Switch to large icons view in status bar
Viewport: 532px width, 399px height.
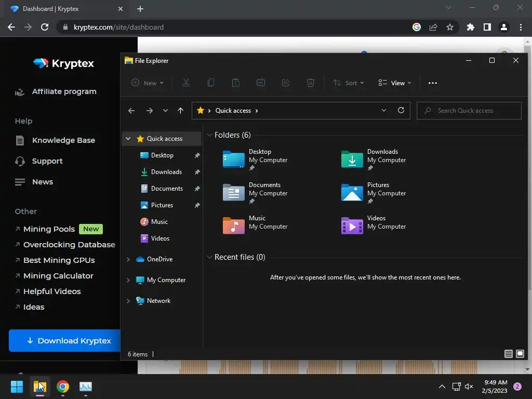[520, 354]
